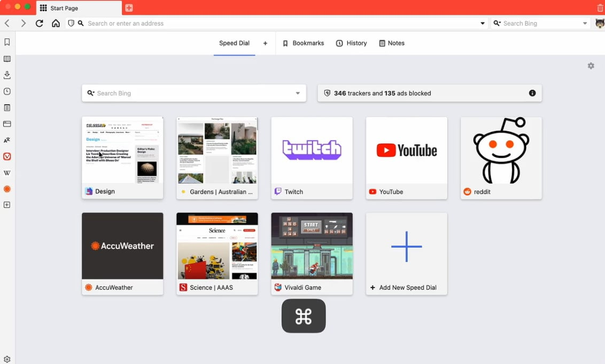The image size is (605, 364).
Task: Open the Translate panel in the sidebar
Action: [x=7, y=140]
